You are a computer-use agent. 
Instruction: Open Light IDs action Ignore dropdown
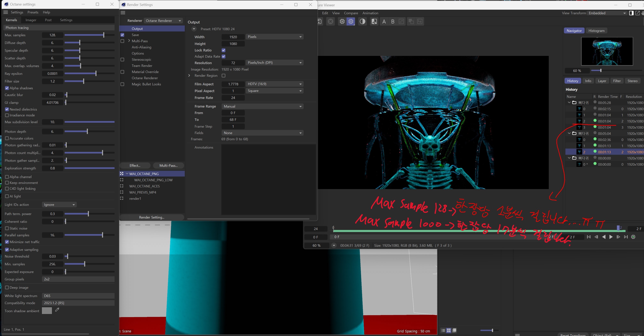point(59,205)
